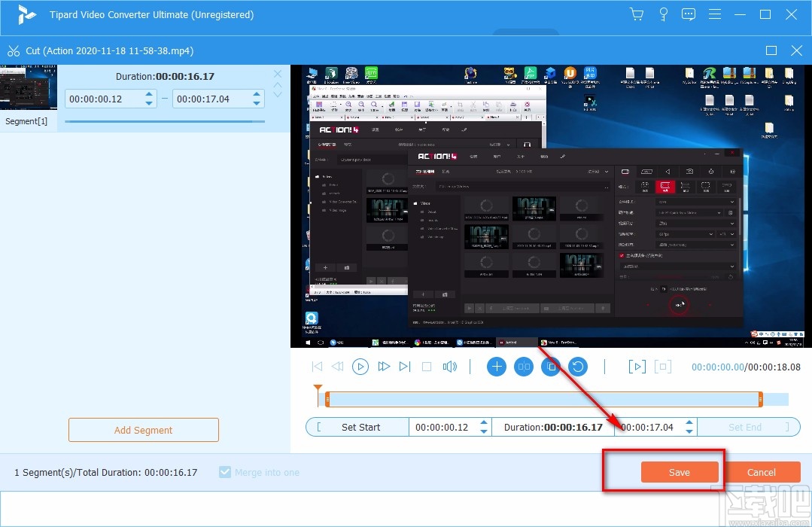
Task: Split the clip with the split icon
Action: [524, 367]
